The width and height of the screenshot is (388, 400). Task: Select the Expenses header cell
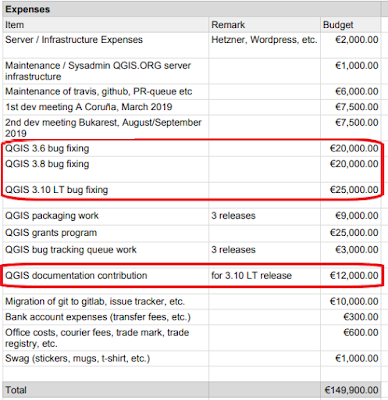[192, 9]
